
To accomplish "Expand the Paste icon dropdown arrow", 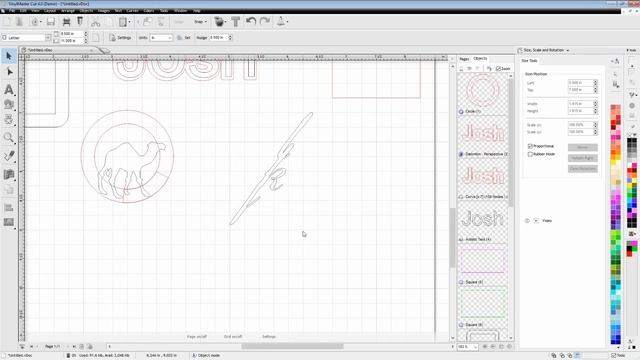I will pyautogui.click(x=129, y=22).
